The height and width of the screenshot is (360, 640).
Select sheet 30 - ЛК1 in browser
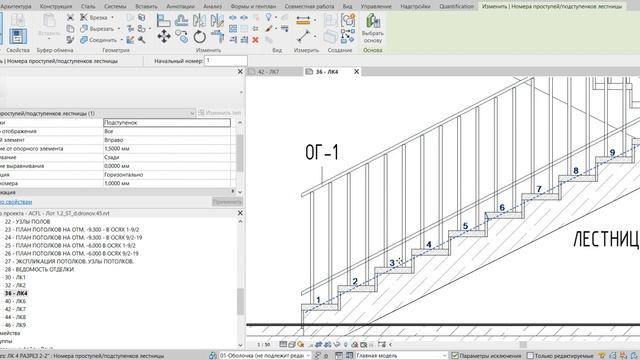pos(15,277)
